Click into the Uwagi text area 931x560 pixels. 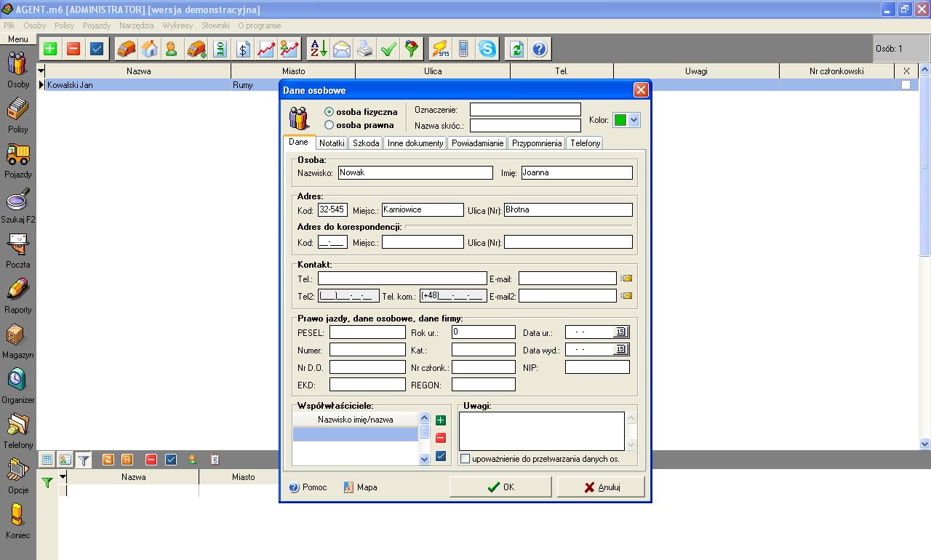pyautogui.click(x=542, y=431)
